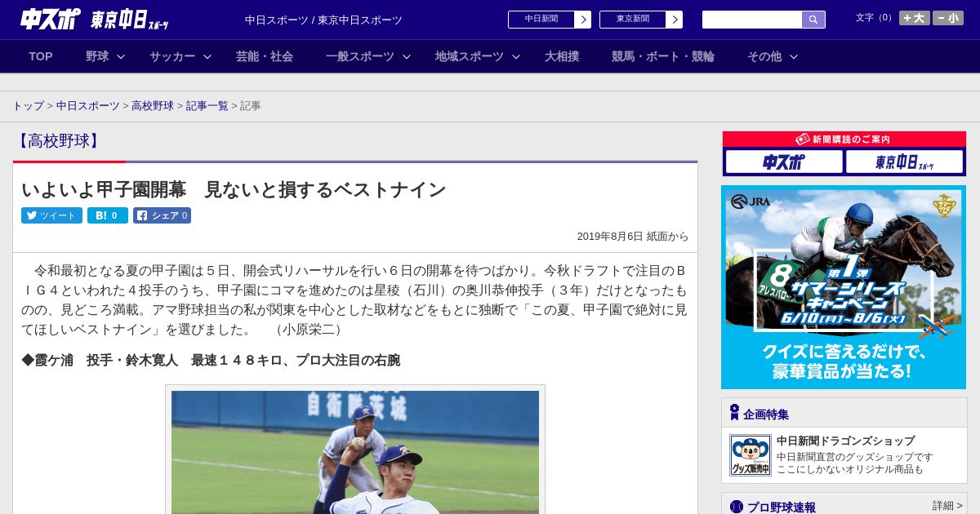Click the 東京中日スポーツ header logo
Screen dimensions: 980x514
129,20
